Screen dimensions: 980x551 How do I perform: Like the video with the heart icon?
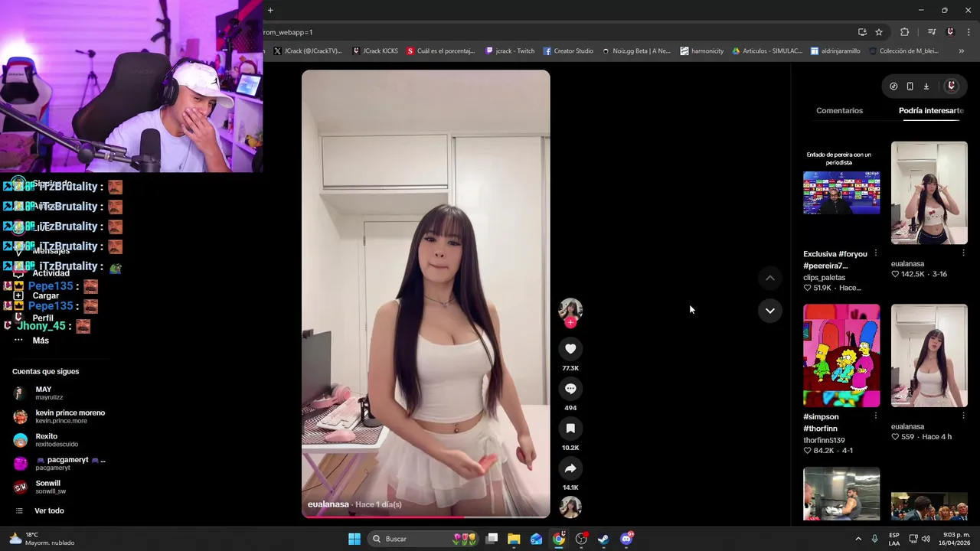[x=570, y=349]
